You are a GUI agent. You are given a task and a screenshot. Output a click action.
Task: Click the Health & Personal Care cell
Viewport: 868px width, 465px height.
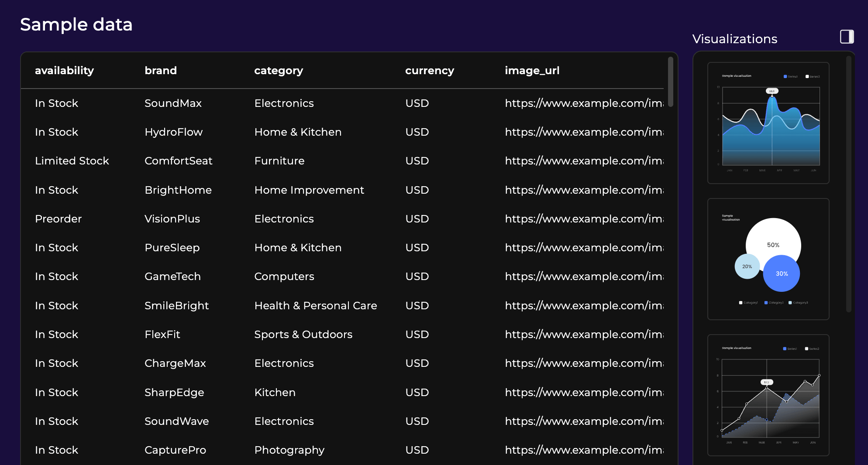316,306
